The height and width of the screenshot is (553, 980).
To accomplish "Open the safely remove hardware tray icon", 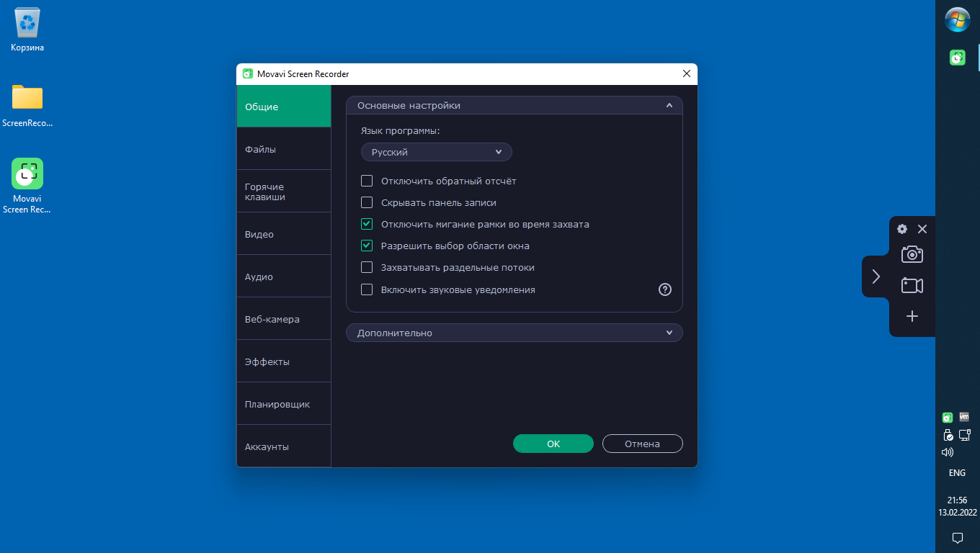I will tap(948, 435).
